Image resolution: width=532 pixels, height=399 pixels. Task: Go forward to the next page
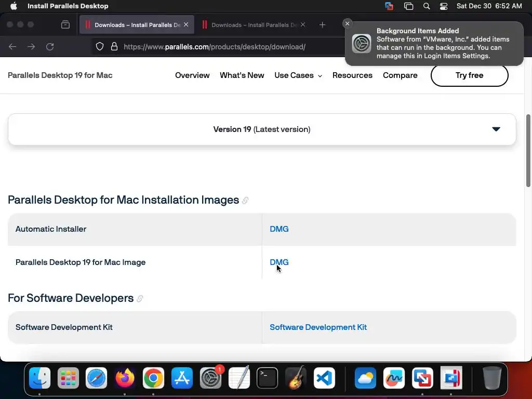click(x=31, y=46)
